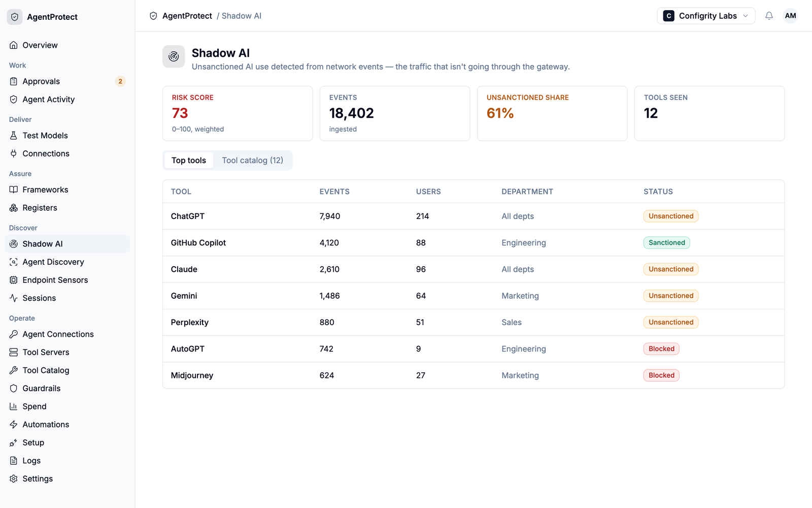Click AgentProtect breadcrumb link

[x=187, y=16]
